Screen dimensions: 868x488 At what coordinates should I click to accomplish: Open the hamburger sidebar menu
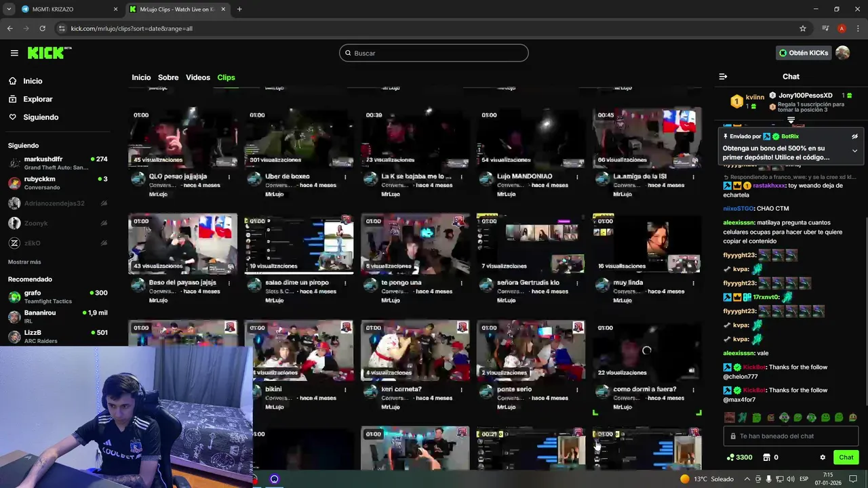tap(14, 53)
